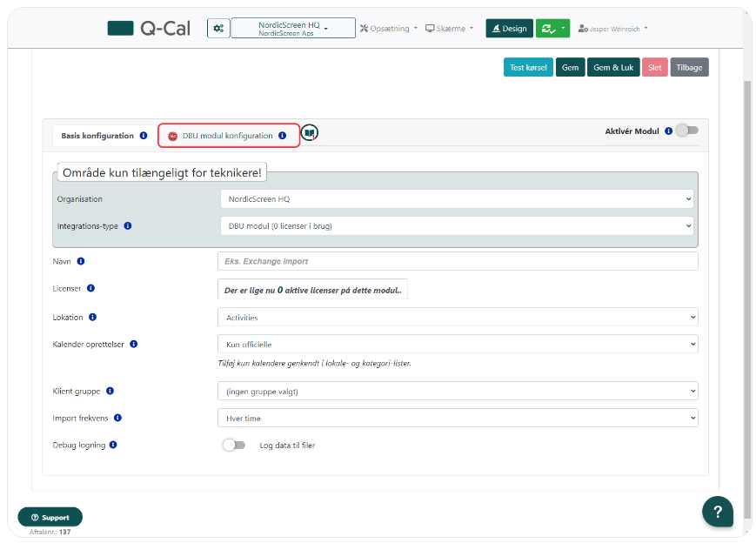Switch to Basis konfiguration tab
756x543 pixels.
pos(104,136)
